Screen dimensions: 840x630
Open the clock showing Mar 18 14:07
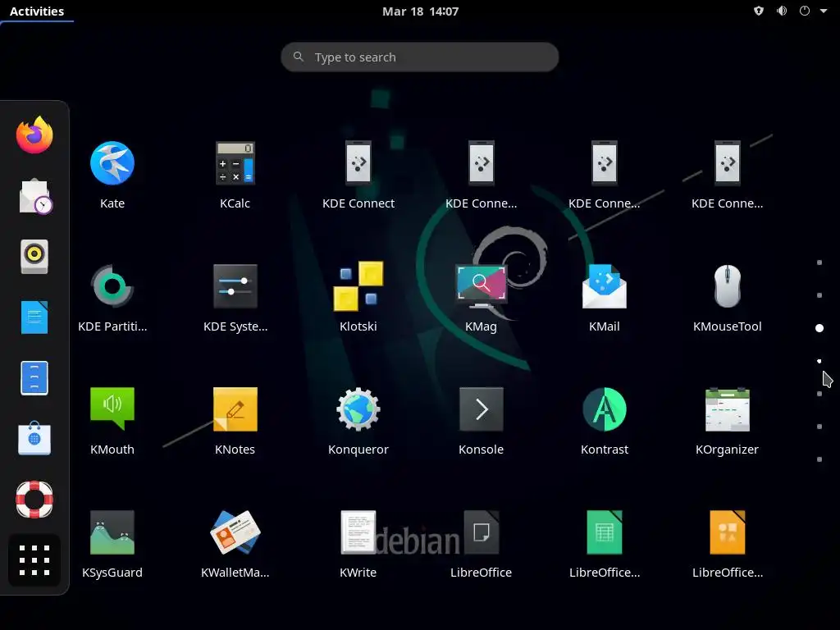tap(421, 11)
